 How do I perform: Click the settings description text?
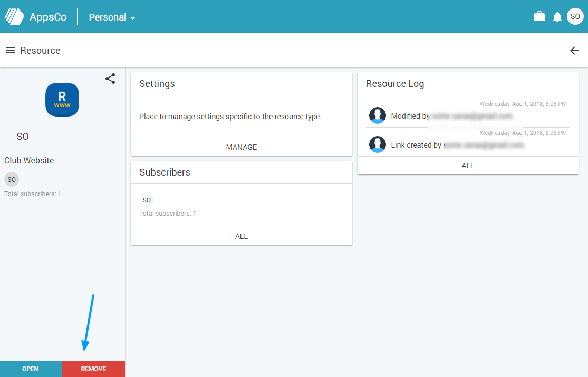(x=230, y=117)
